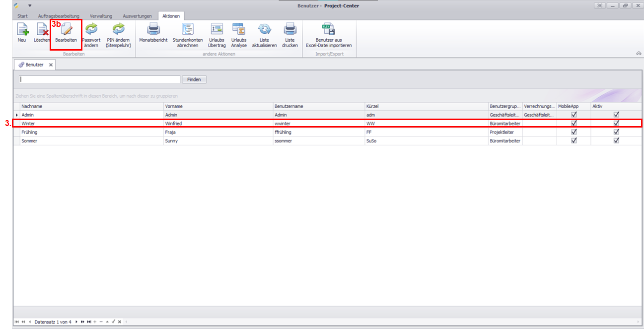Viewport: 644px width, 329px height.
Task: Collapse the ribbon with the chevron
Action: (639, 54)
